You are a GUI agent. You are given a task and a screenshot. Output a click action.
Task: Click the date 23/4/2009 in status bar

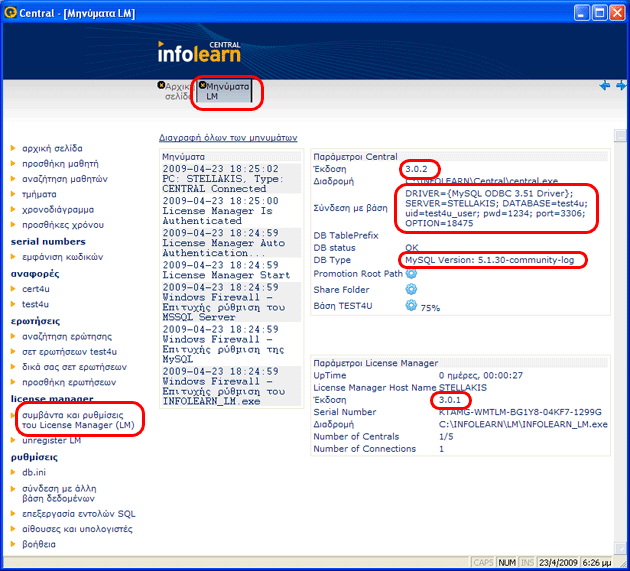(558, 563)
